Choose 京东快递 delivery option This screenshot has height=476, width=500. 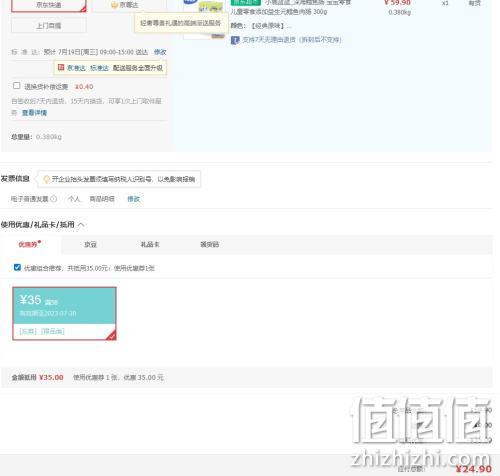pos(49,6)
